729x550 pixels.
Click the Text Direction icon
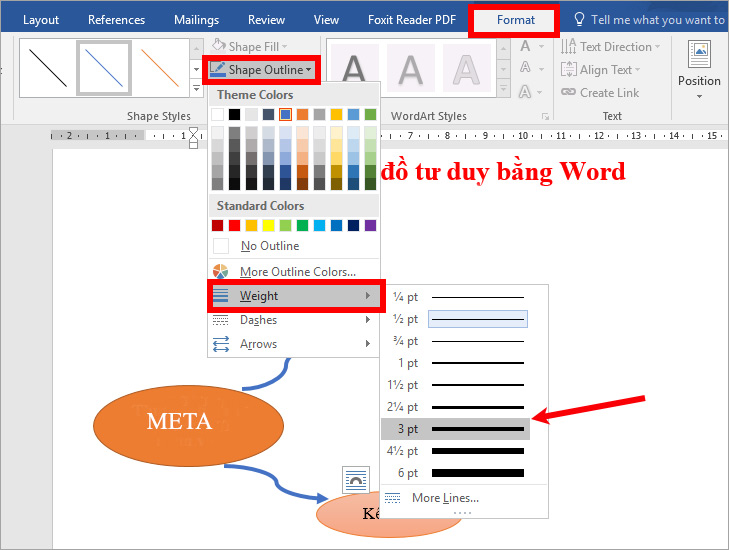pos(568,47)
